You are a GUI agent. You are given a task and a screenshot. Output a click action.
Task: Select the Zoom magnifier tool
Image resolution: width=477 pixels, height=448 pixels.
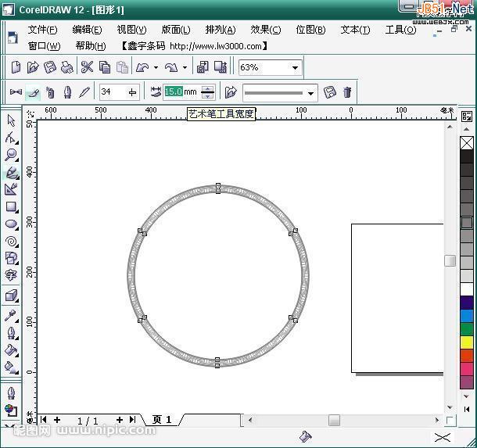click(11, 155)
